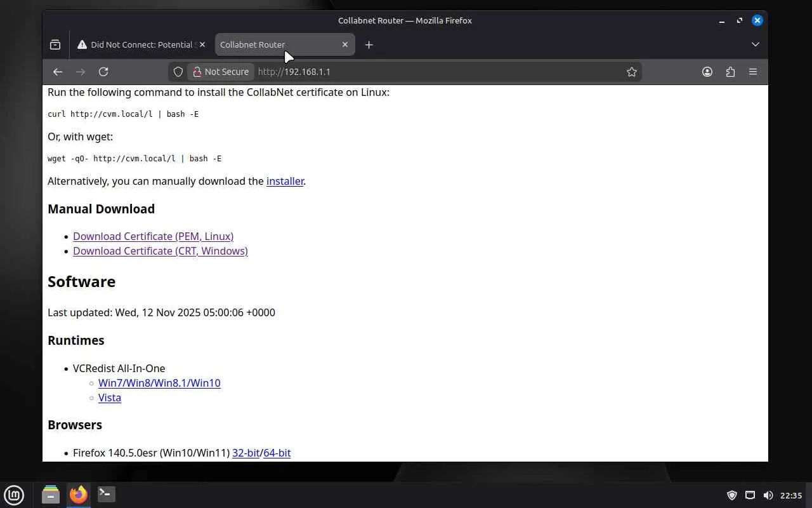Expand the list all tabs chevron

(756, 44)
